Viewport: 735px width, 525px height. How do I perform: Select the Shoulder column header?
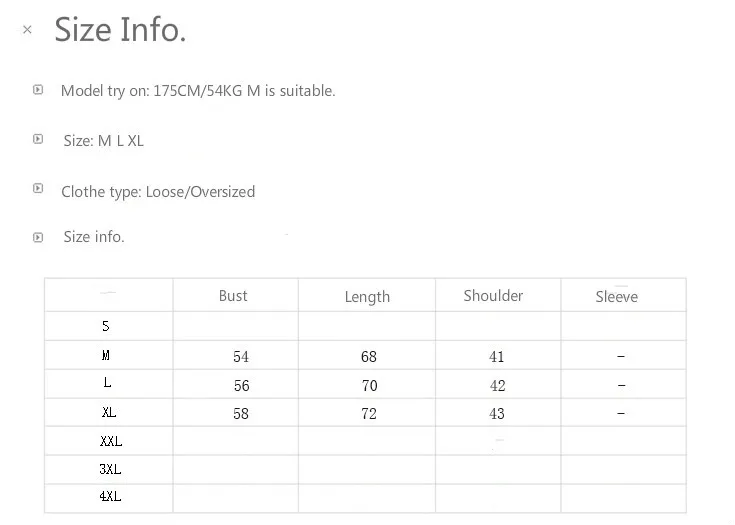tap(493, 296)
